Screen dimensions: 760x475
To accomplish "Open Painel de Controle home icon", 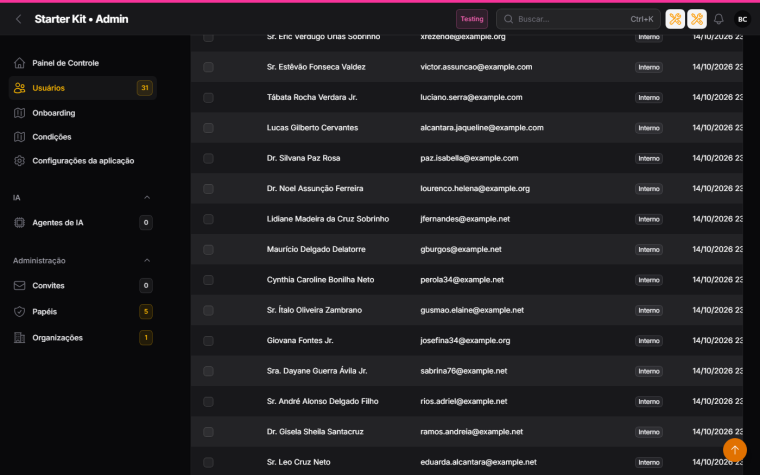I will 19,63.
